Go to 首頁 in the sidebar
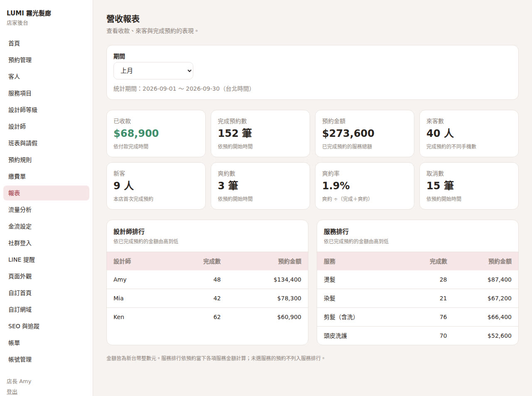Image resolution: width=532 pixels, height=396 pixels. 46,43
